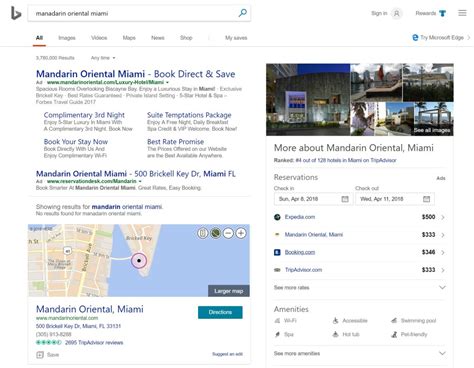The image size is (474, 368).
Task: Click the magnifier search icon
Action: (243, 13)
